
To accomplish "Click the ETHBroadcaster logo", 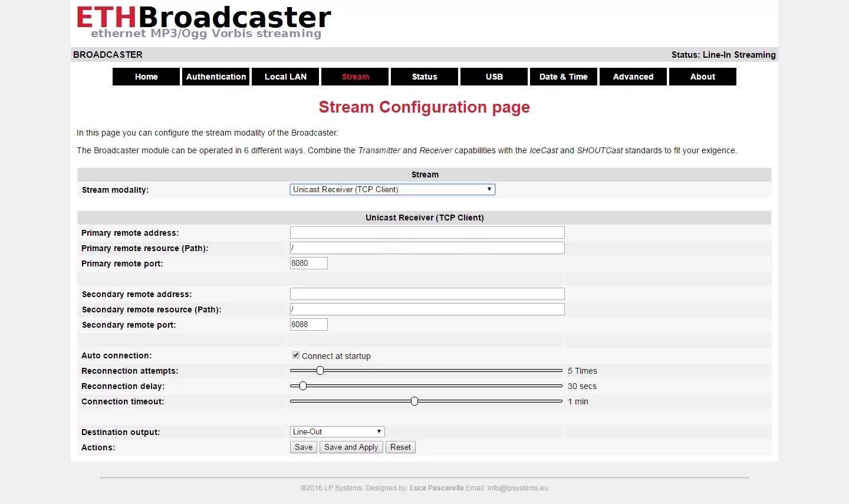I will [x=203, y=21].
